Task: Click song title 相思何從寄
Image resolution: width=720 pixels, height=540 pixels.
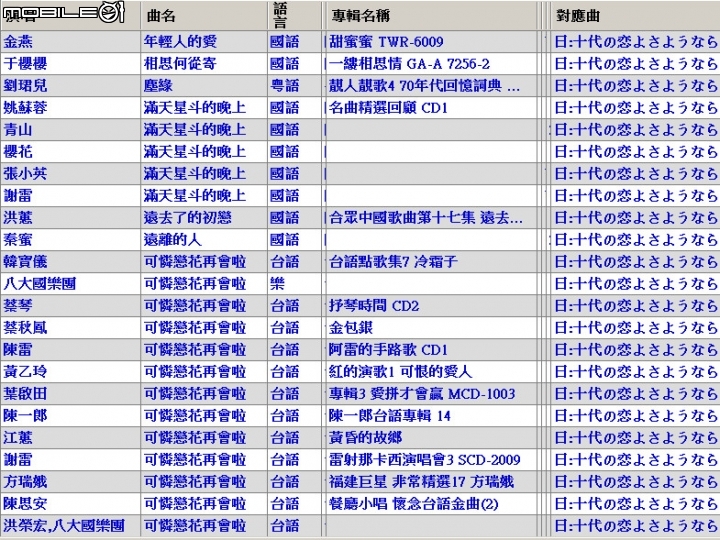Action: (x=180, y=64)
